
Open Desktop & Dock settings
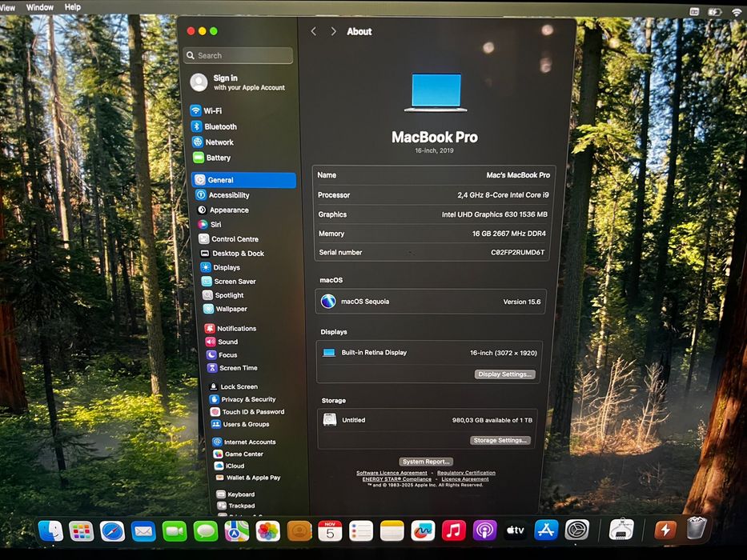pos(232,254)
